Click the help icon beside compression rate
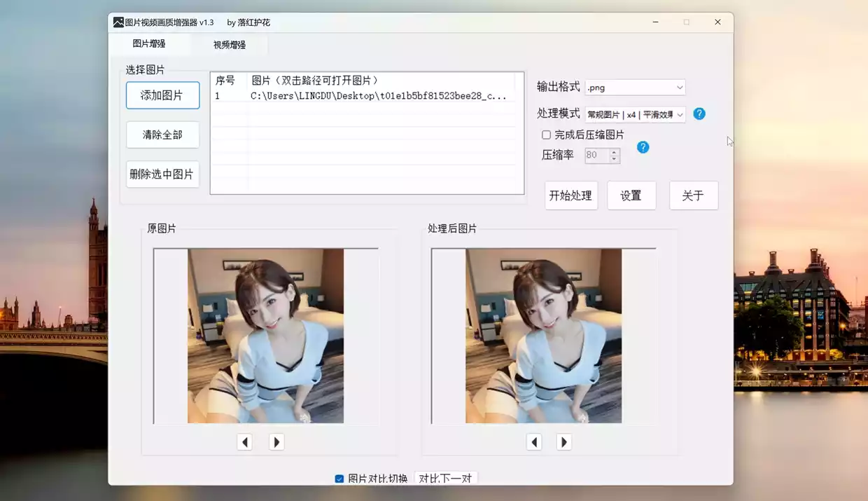This screenshot has width=868, height=501. click(643, 147)
